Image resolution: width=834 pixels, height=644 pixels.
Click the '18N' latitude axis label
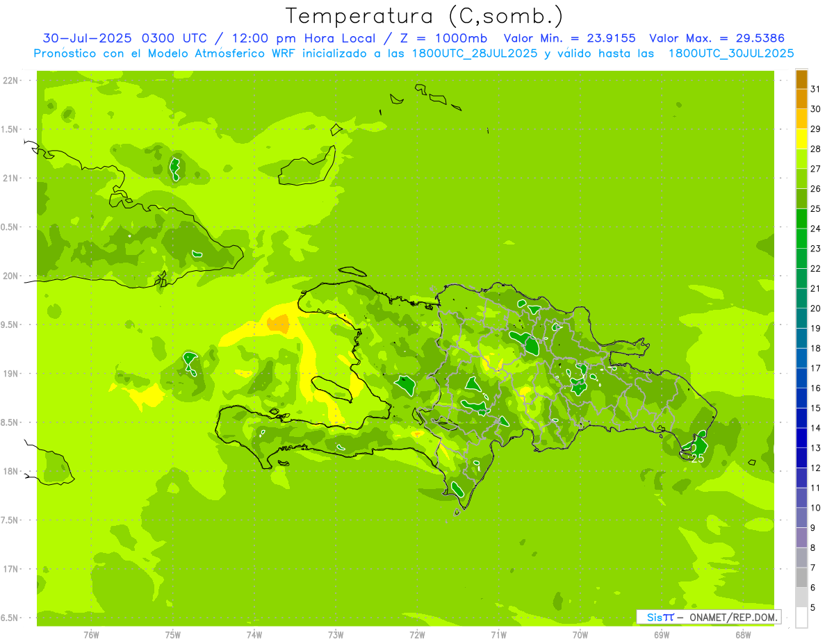coord(10,471)
